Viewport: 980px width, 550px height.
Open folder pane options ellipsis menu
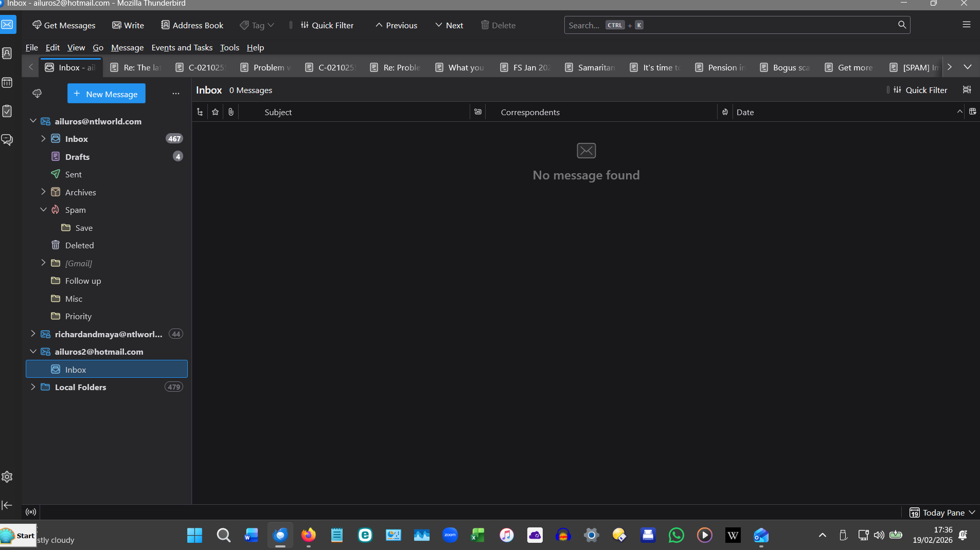point(176,94)
